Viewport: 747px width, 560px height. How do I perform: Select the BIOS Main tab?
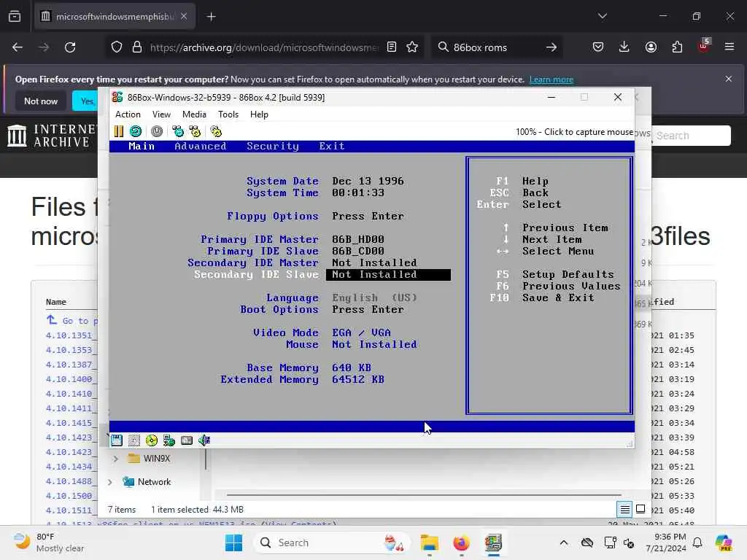click(x=142, y=146)
